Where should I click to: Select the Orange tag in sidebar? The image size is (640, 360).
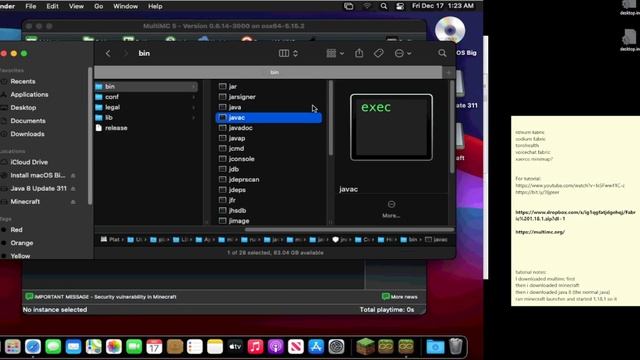(x=22, y=243)
